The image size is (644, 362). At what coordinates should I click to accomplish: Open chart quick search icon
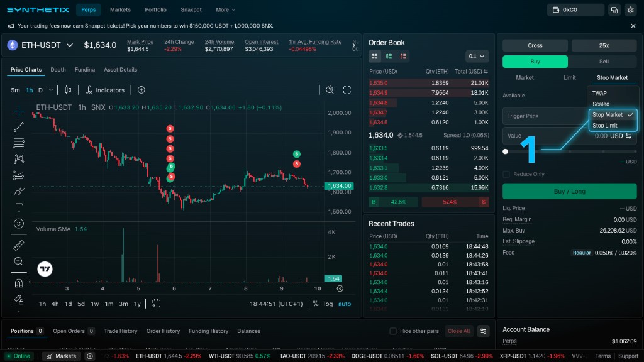click(x=330, y=90)
